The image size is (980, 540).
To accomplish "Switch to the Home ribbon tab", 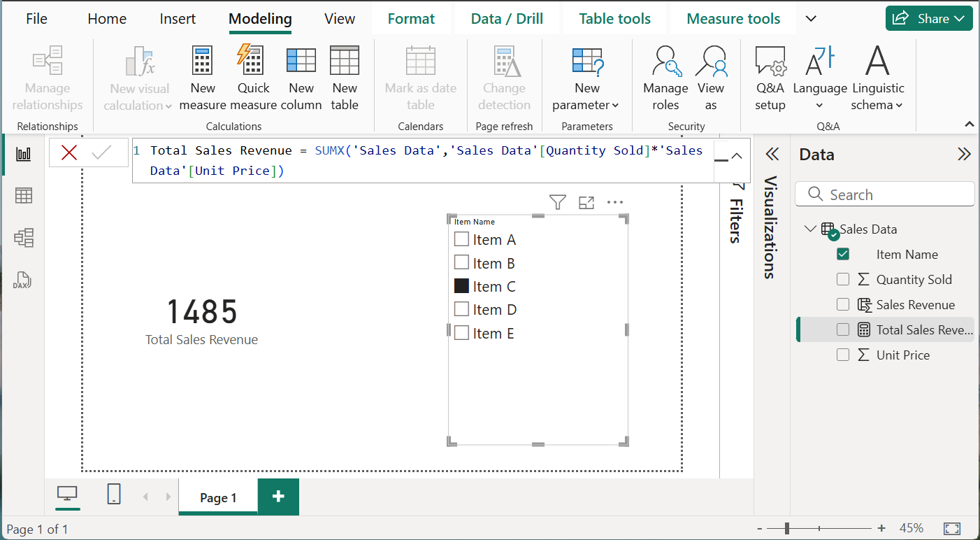I will tap(106, 19).
